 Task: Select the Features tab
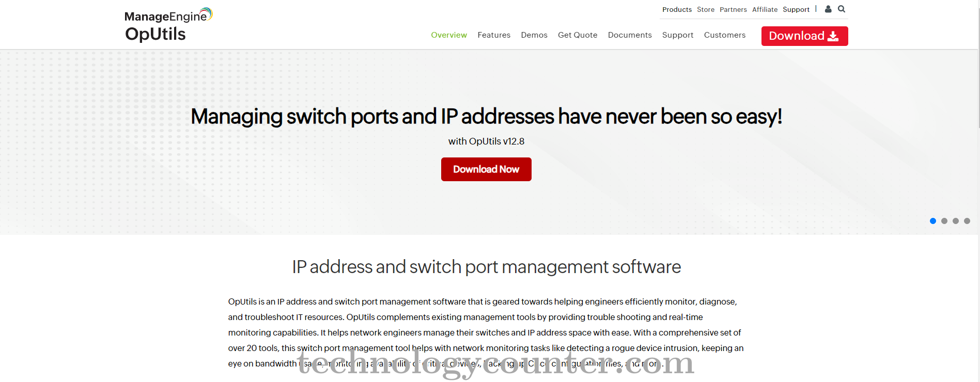(494, 35)
